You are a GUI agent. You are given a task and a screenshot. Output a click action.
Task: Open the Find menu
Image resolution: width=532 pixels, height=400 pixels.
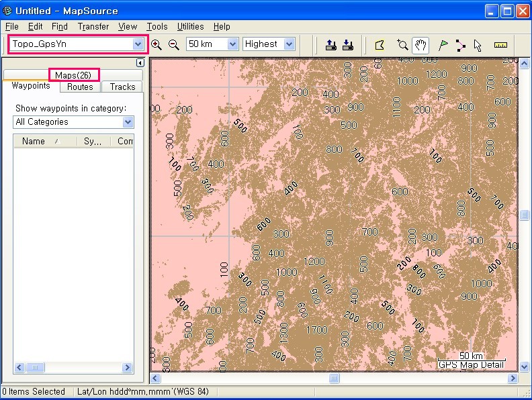(x=60, y=26)
